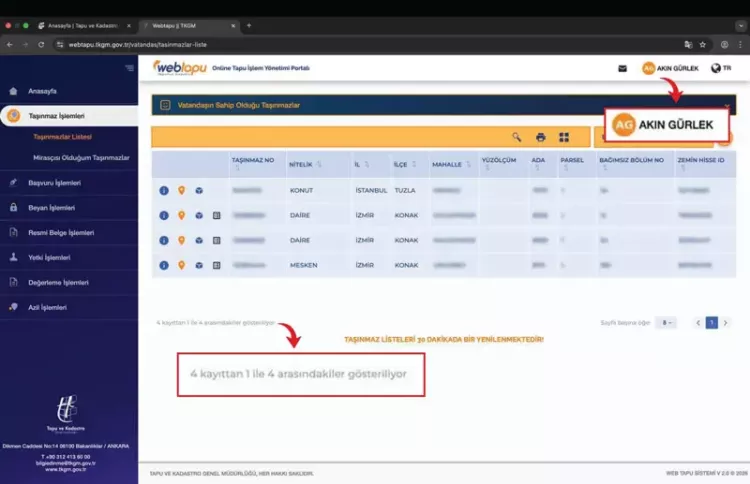
Task: Open the envelope messages icon in the header
Action: (x=622, y=68)
